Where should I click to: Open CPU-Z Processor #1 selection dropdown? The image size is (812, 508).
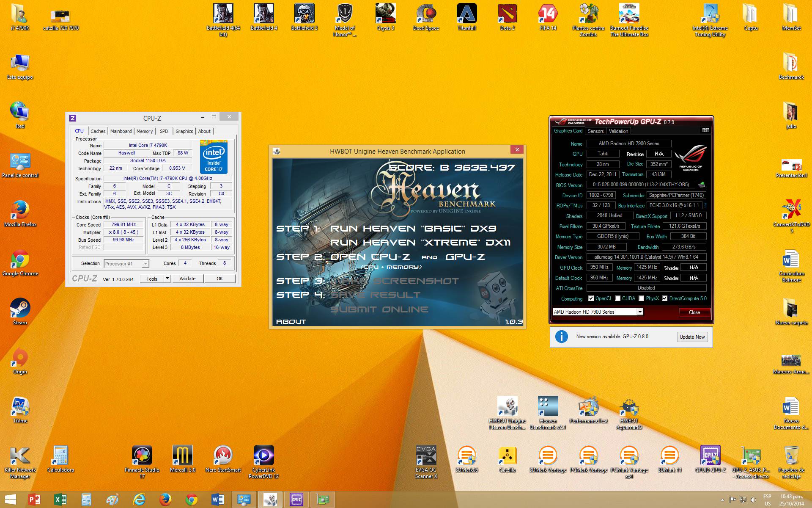pyautogui.click(x=126, y=264)
